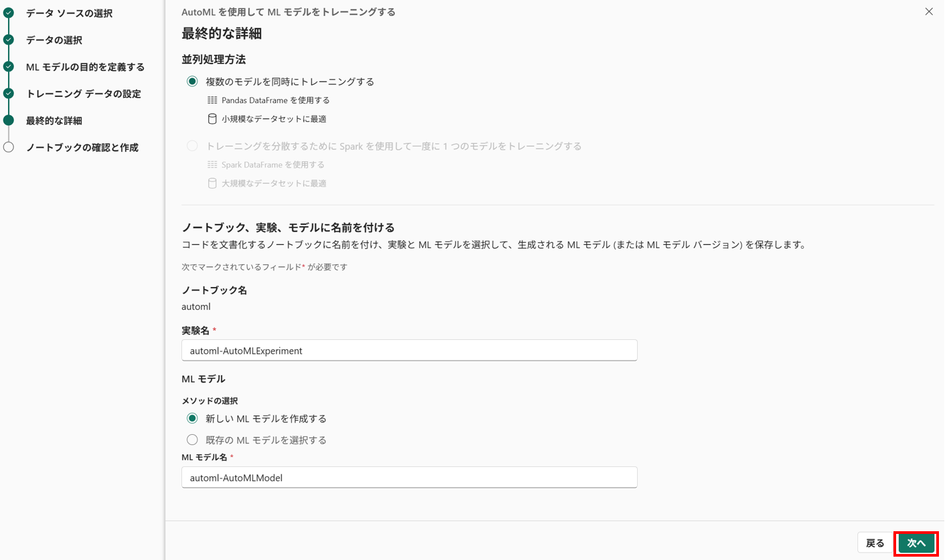The width and height of the screenshot is (951, 560).
Task: Click the checkmark beside トレーニング データの設定
Action: pos(8,93)
